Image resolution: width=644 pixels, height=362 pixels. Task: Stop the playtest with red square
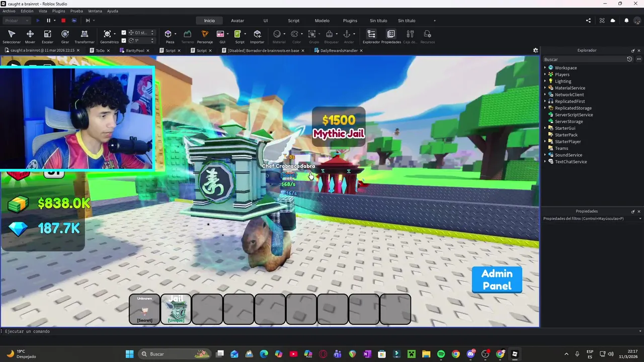[x=63, y=21]
